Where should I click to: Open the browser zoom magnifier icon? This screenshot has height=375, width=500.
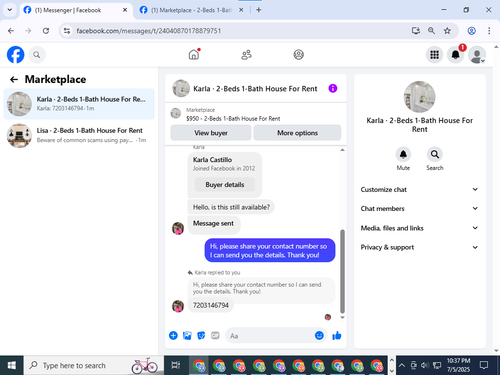pos(431,31)
